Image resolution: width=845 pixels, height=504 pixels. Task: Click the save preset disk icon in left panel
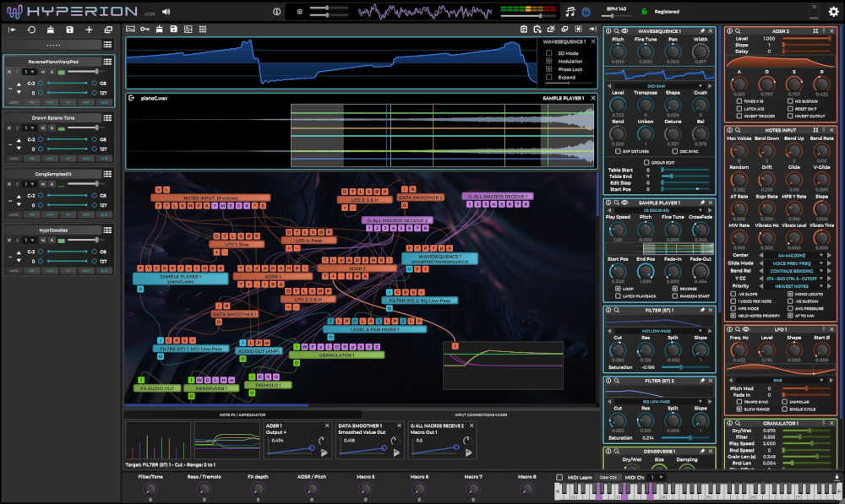(x=69, y=30)
